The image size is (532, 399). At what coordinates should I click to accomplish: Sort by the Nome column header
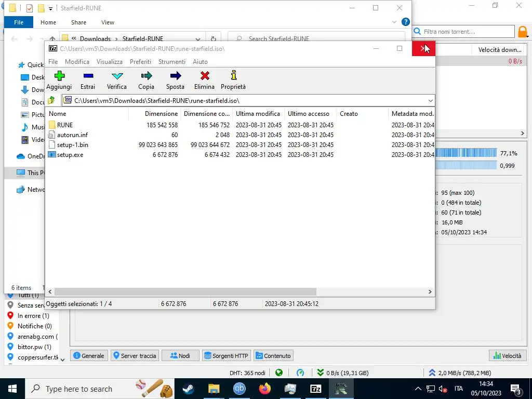(87, 114)
